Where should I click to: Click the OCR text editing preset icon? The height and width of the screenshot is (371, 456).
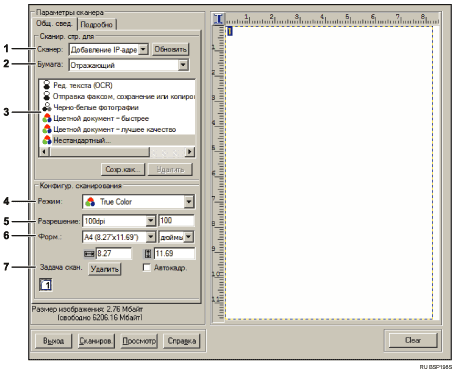pos(47,85)
